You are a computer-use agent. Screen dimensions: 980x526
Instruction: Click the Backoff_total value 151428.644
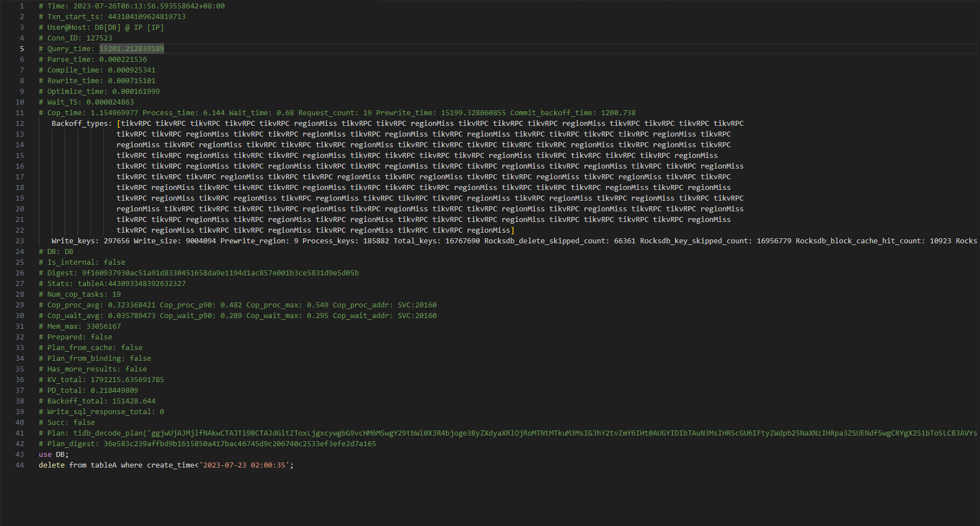(x=134, y=401)
